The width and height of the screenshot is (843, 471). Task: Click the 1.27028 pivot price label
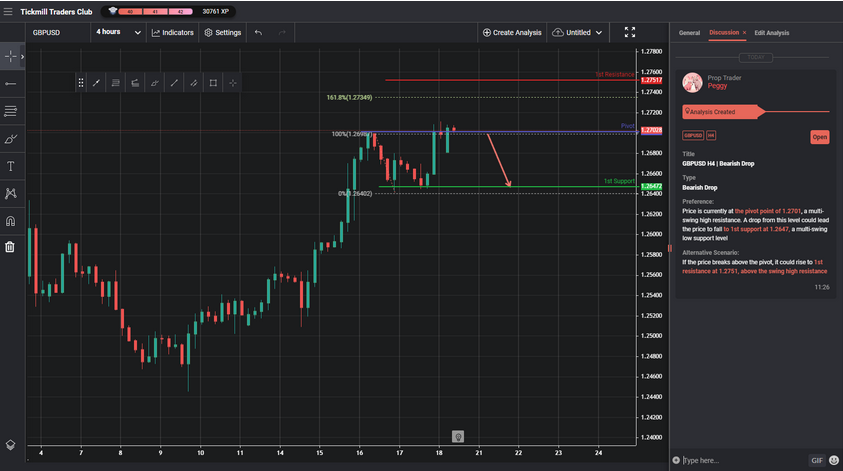click(652, 130)
